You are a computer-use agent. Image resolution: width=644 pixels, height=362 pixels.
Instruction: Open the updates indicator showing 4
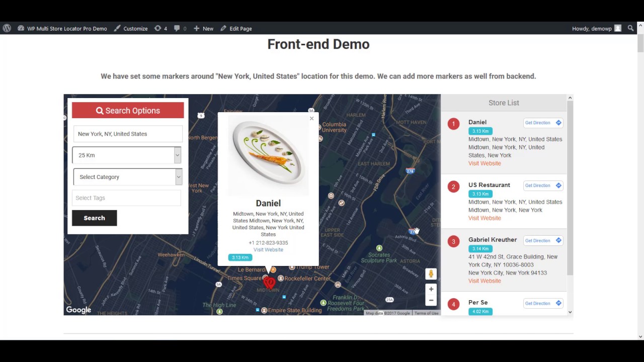(160, 29)
